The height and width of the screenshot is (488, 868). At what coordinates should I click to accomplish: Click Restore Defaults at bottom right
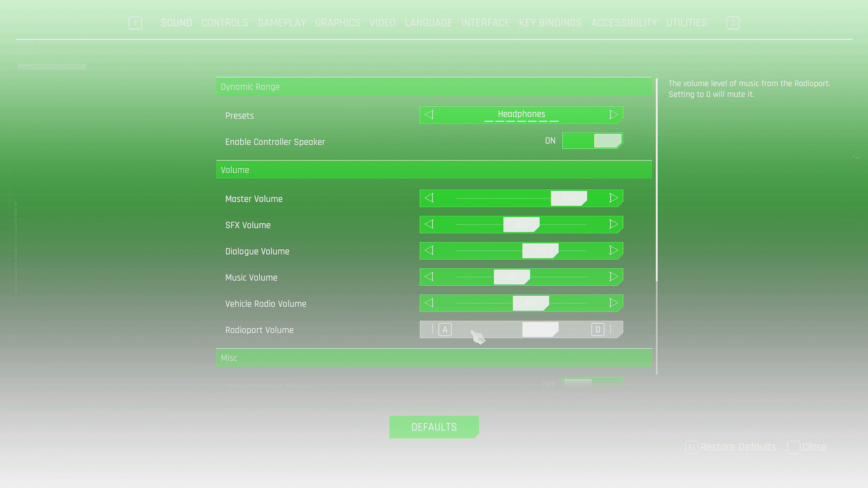(737, 447)
